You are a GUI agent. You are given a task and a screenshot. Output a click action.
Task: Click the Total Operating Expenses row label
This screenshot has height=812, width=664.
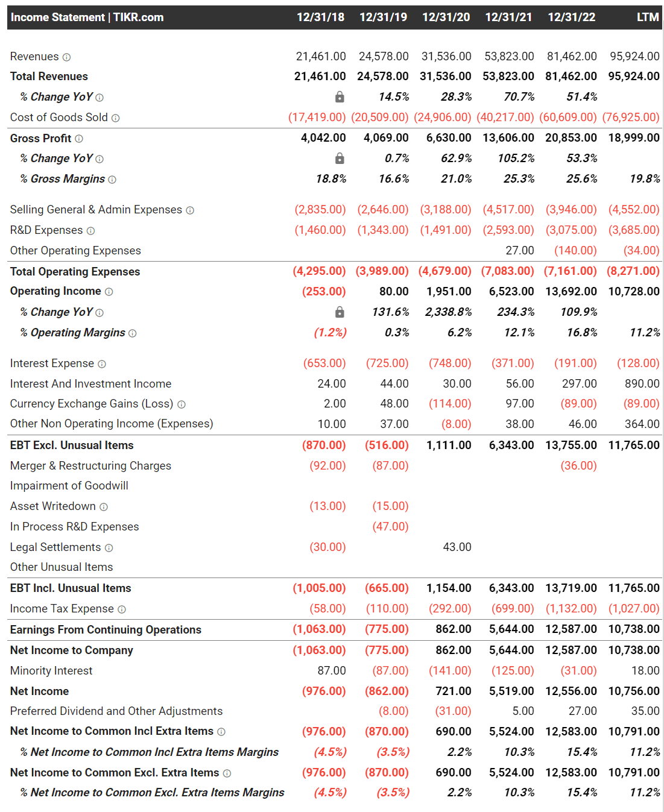(75, 272)
